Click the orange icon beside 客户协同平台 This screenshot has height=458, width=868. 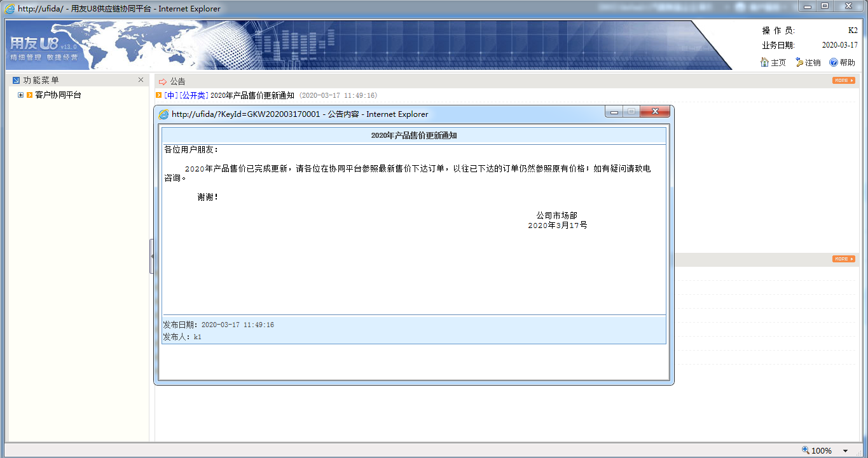coord(29,95)
